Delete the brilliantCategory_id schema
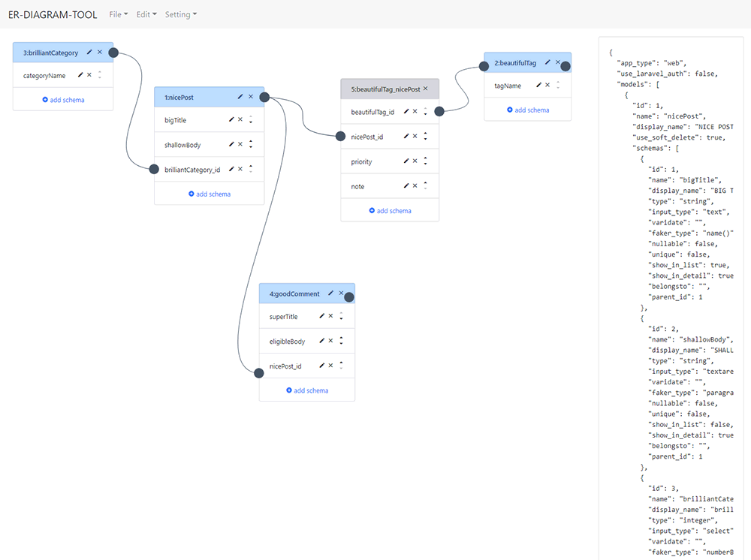This screenshot has width=751, height=560. click(x=240, y=169)
